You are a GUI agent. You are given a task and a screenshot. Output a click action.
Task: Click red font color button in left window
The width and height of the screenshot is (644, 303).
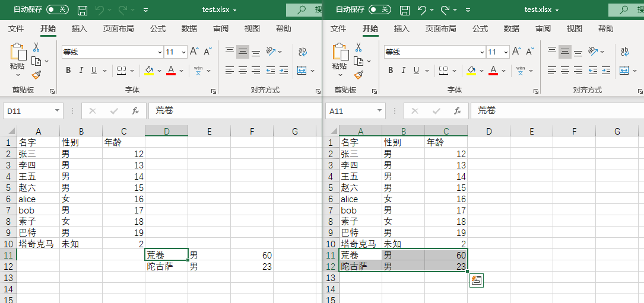(x=171, y=71)
